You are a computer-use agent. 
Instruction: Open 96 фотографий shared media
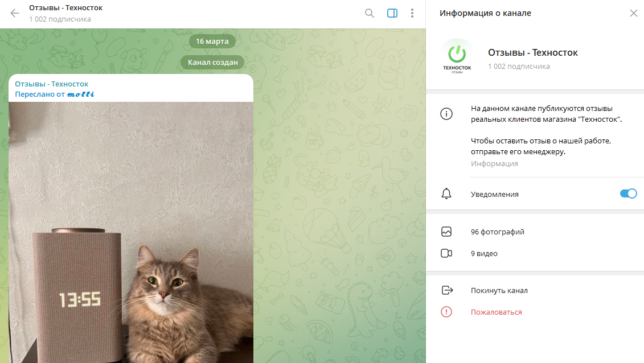click(497, 232)
